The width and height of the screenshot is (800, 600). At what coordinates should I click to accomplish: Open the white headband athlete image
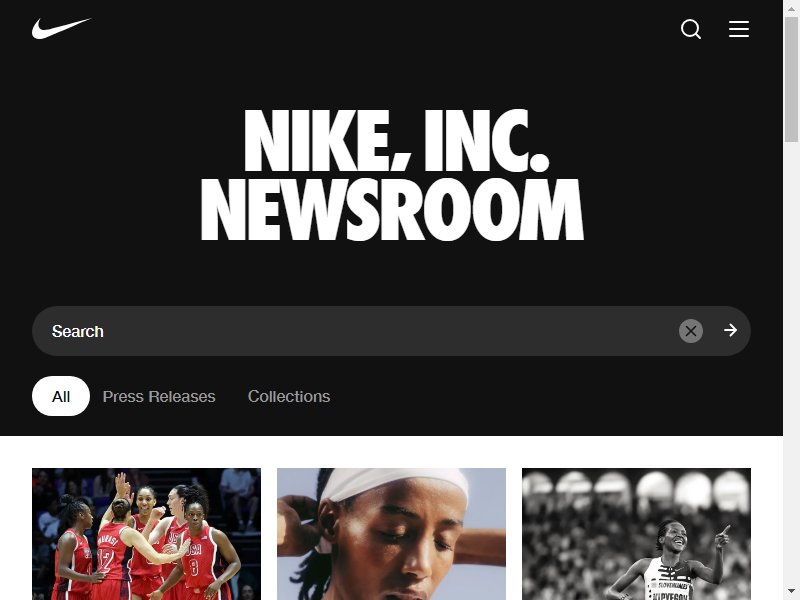coord(391,534)
